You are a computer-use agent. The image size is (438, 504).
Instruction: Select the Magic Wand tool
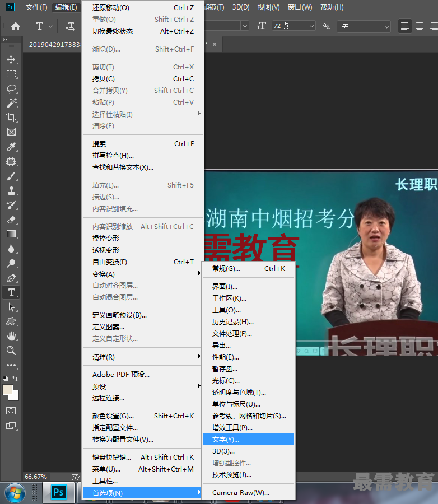coord(11,103)
